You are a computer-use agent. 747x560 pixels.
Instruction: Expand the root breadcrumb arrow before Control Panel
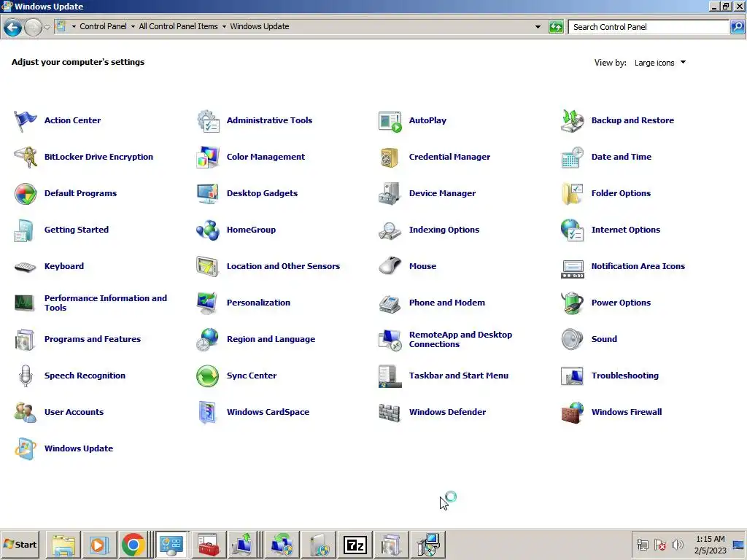pos(74,27)
